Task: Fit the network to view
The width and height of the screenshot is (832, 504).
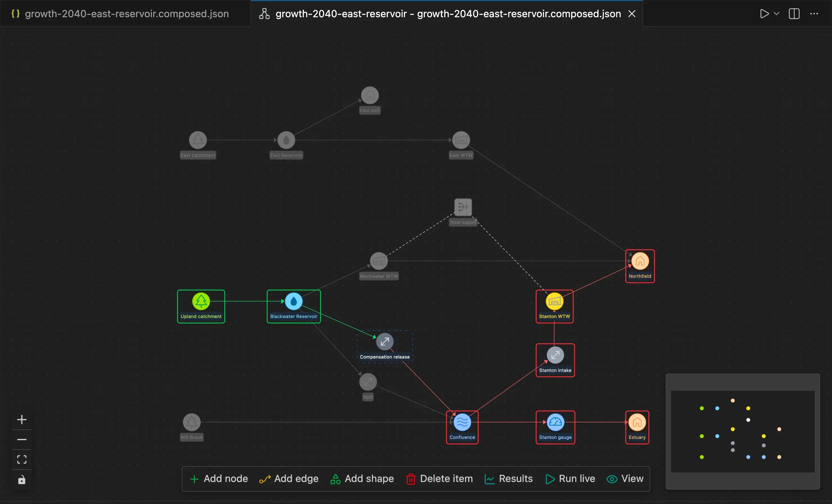Action: [22, 459]
